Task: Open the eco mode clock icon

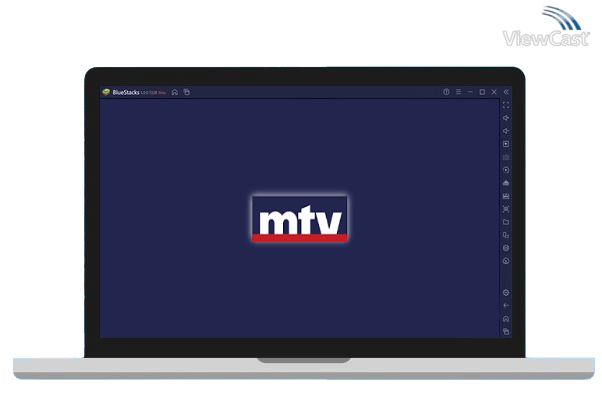Action: click(x=506, y=261)
